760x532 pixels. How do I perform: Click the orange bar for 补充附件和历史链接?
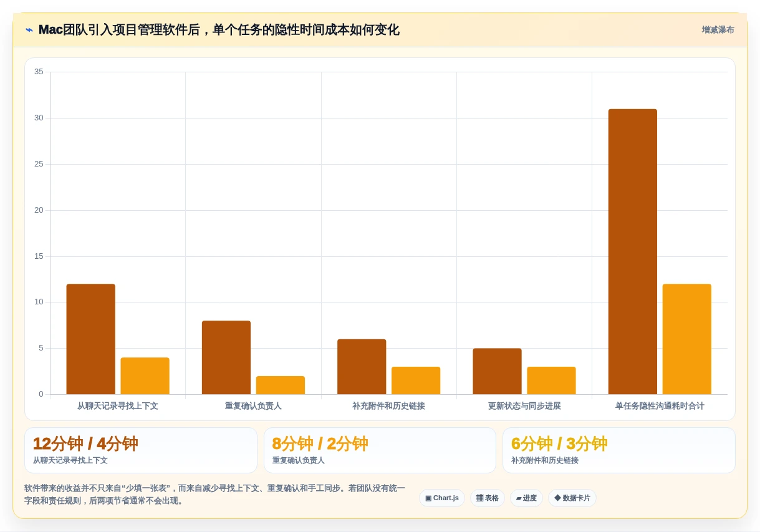(416, 380)
